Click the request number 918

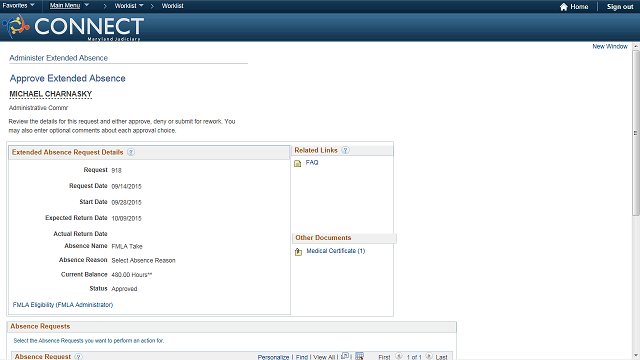click(x=116, y=170)
